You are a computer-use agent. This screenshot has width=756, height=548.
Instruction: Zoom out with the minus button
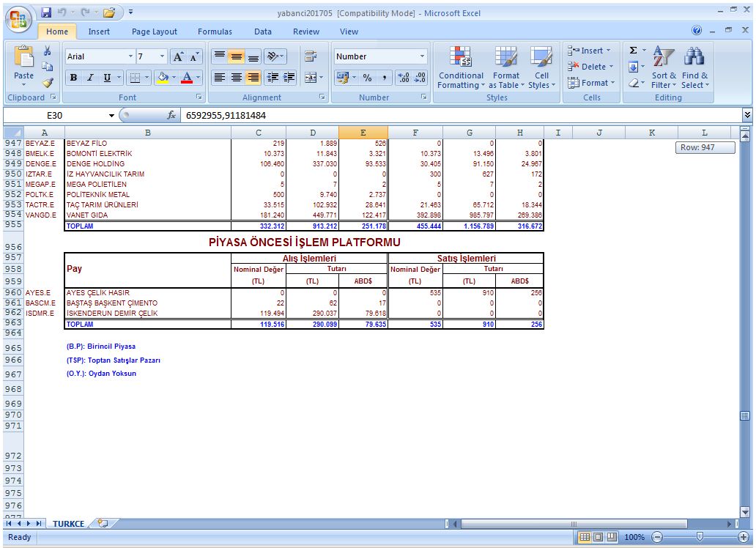coord(656,537)
